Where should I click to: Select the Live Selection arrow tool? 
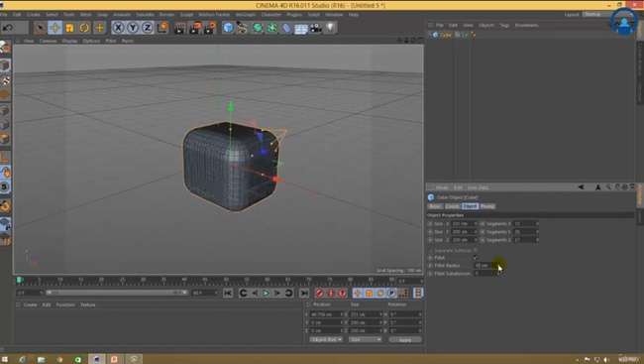coord(41,28)
